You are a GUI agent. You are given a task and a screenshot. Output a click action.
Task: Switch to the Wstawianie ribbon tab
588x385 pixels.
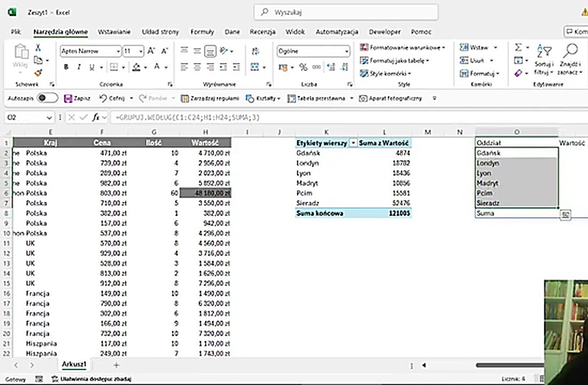coord(114,32)
